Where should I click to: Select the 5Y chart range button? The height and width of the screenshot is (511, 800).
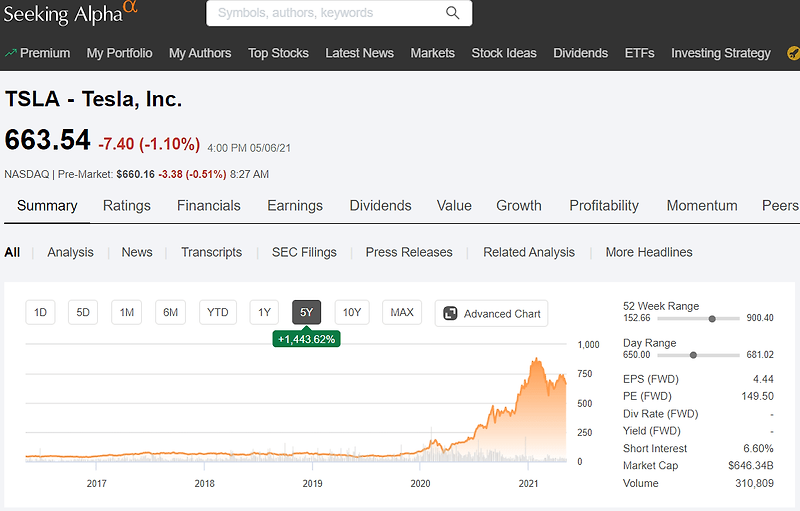tap(306, 312)
